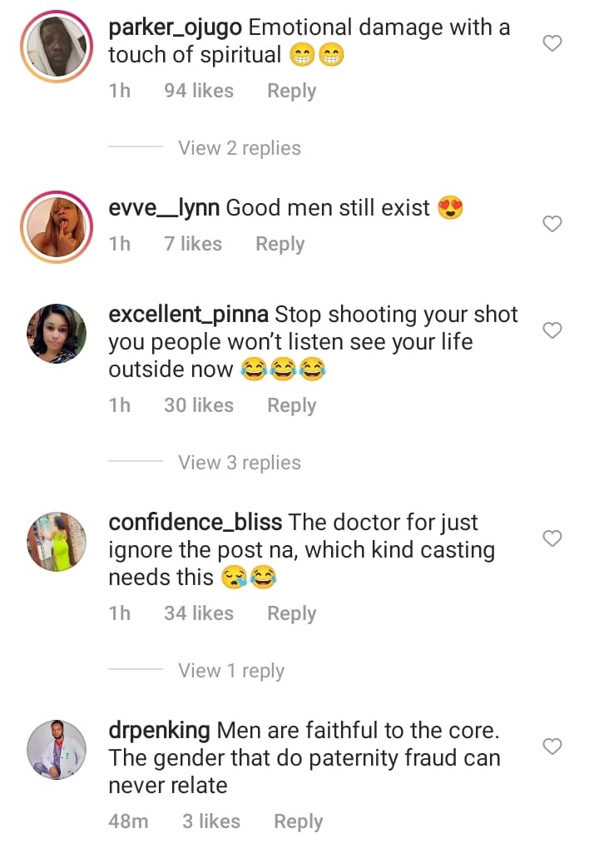Image resolution: width=599 pixels, height=868 pixels.
Task: Tap confidence_bliss's profile photo
Action: (x=57, y=542)
